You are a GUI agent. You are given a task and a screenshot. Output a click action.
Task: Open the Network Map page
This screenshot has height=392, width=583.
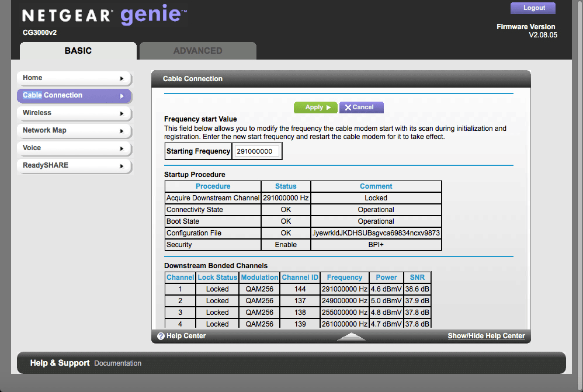(x=74, y=130)
